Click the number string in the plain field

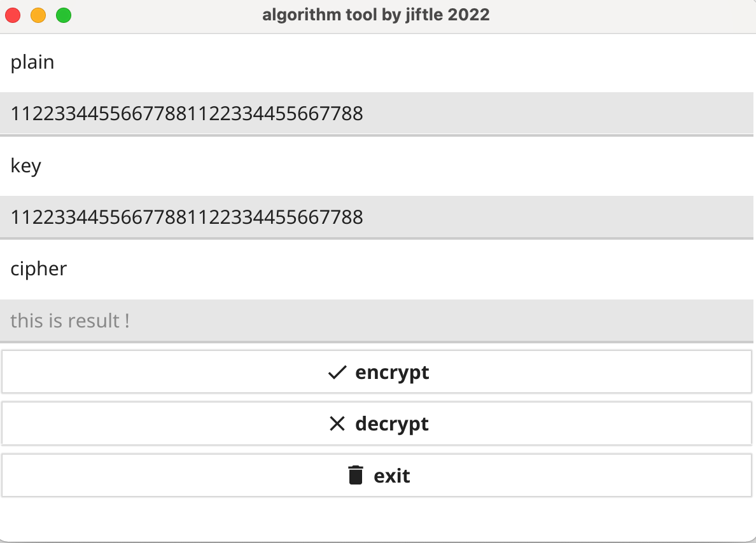(x=186, y=113)
